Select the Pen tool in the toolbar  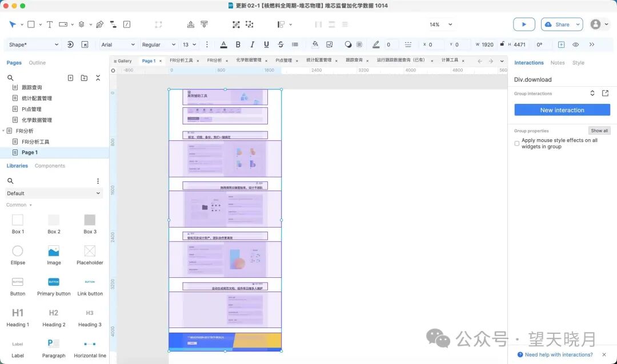(100, 24)
